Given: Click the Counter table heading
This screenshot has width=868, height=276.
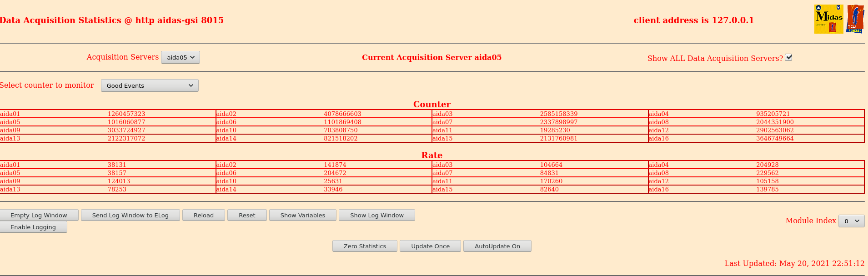Looking at the screenshot, I should 432,104.
